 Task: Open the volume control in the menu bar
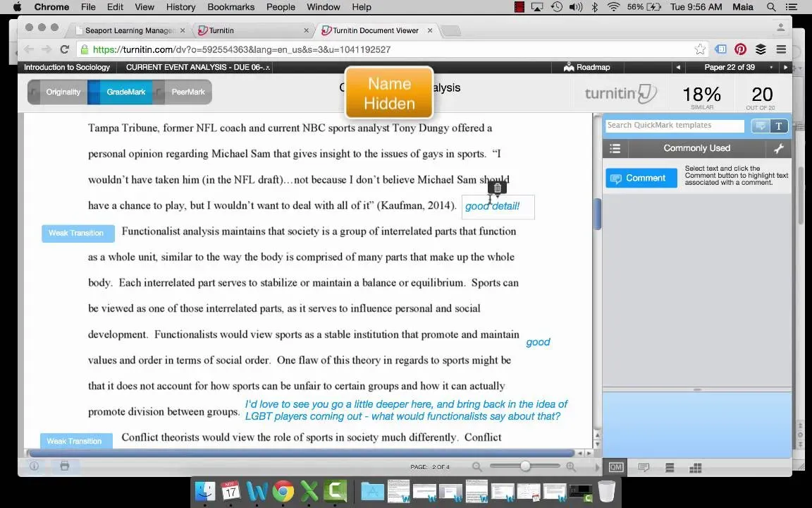click(x=575, y=7)
